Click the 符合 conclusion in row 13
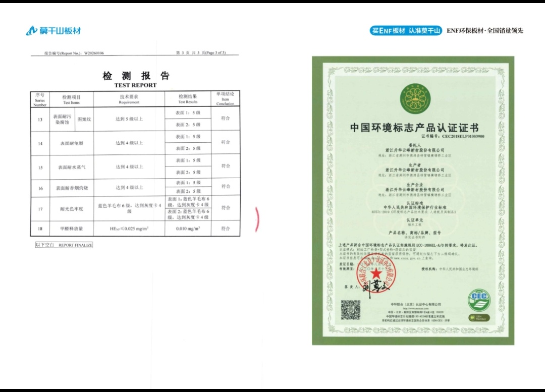545x392 pixels. tap(225, 118)
